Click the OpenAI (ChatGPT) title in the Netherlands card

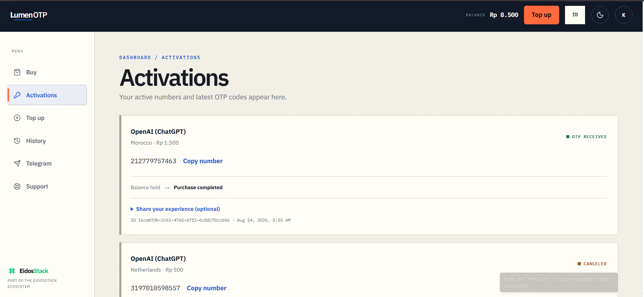click(x=158, y=258)
